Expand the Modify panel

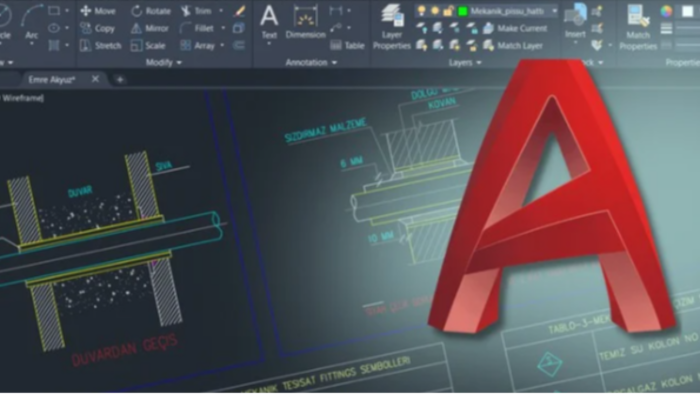click(x=163, y=62)
